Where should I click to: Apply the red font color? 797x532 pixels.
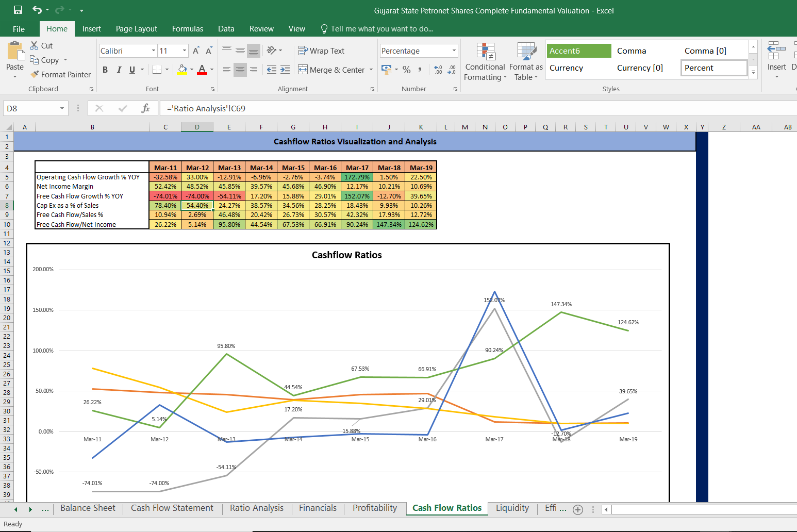(x=202, y=70)
